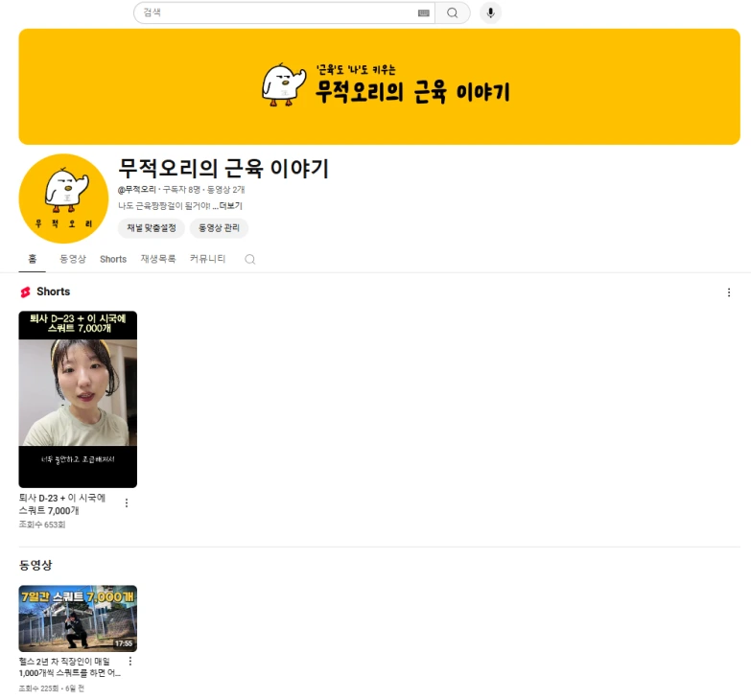Image resolution: width=751 pixels, height=700 pixels.
Task: Open the on-screen keyboard icon in search box
Action: click(x=424, y=12)
